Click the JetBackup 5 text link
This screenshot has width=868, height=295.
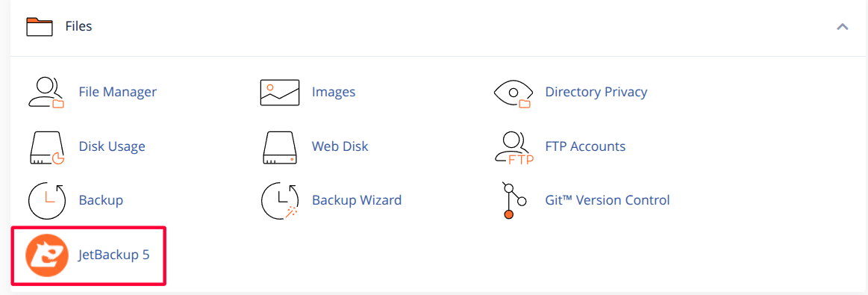(x=114, y=255)
